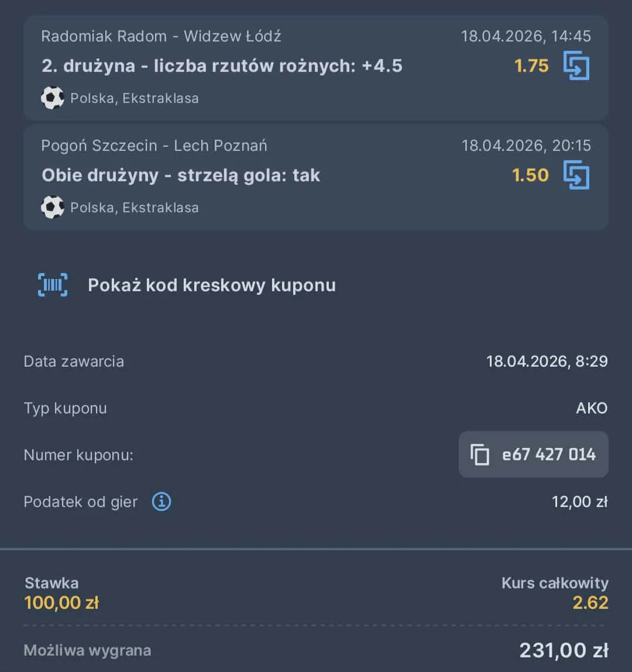
Task: Open gaming tax info via the info icon
Action: (162, 501)
